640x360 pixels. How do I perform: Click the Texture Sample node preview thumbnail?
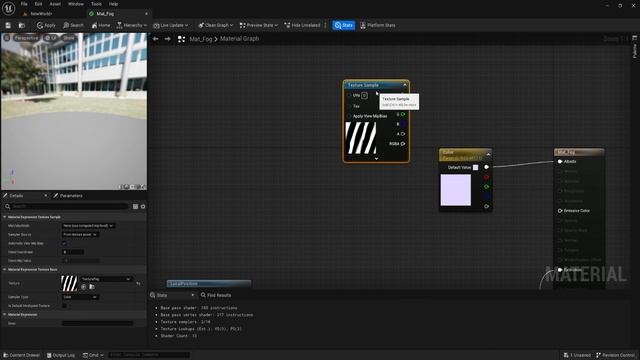361,138
